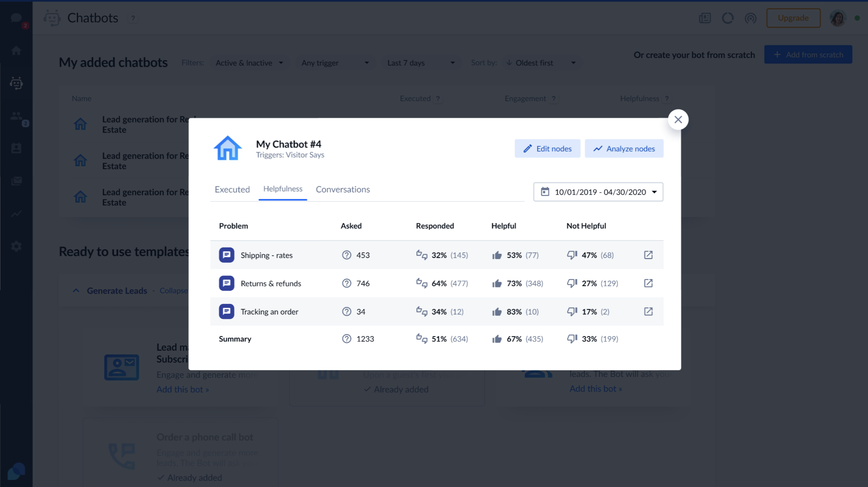Click the calendar icon in date picker

coord(545,192)
